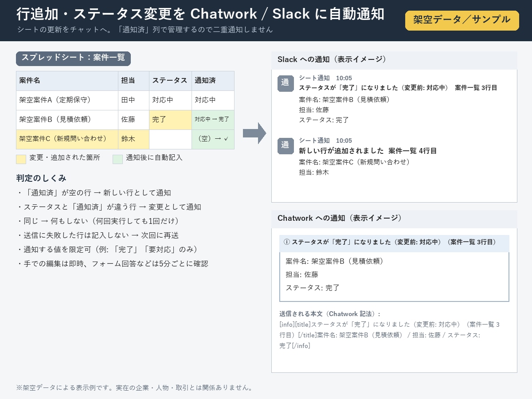
Task: Click the 通 avatar beside the ステータスが「完了」 Slack message
Action: coord(285,83)
